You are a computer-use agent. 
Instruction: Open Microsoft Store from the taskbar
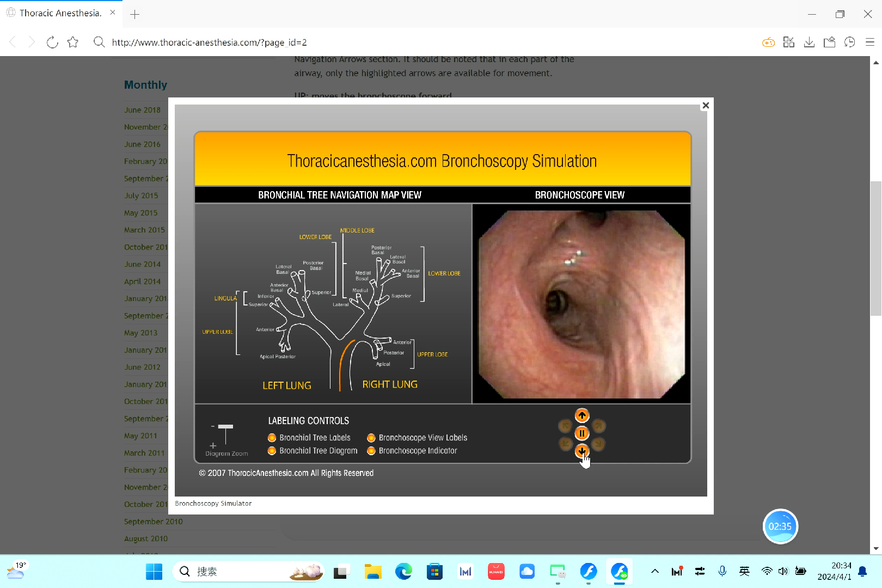point(434,572)
